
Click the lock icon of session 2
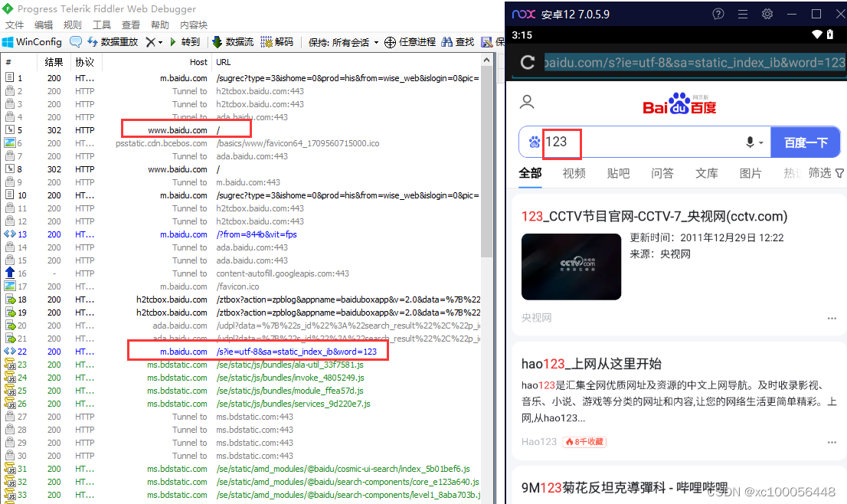[x=10, y=90]
